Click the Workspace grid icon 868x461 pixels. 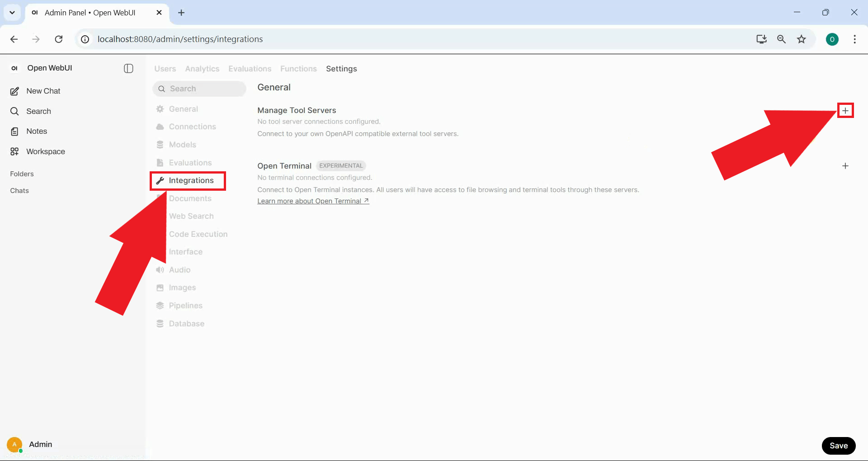pos(14,151)
